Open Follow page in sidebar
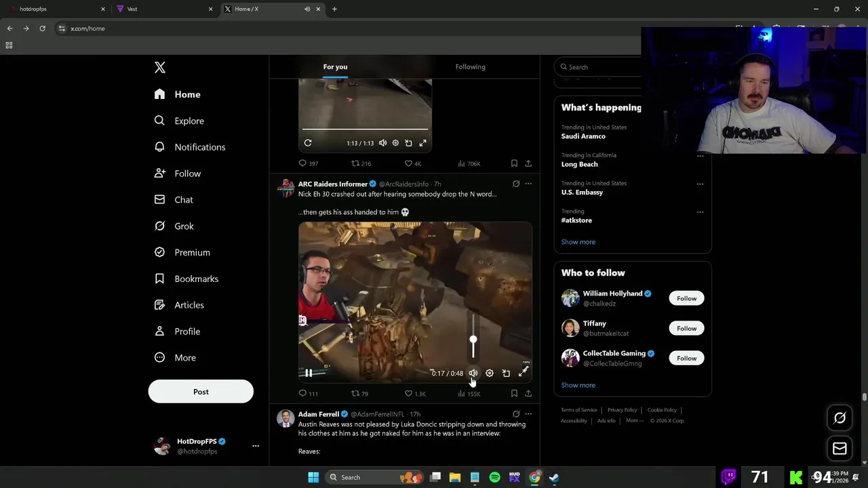This screenshot has height=488, width=868. tap(178, 174)
